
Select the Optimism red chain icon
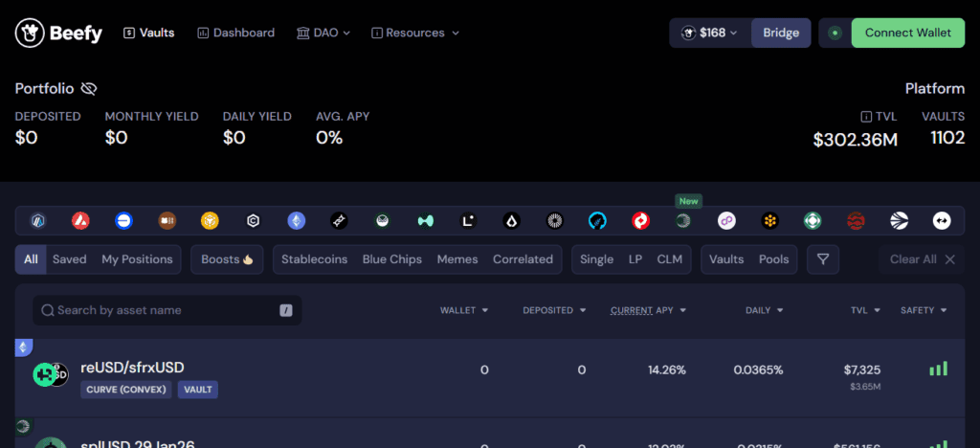click(x=640, y=221)
